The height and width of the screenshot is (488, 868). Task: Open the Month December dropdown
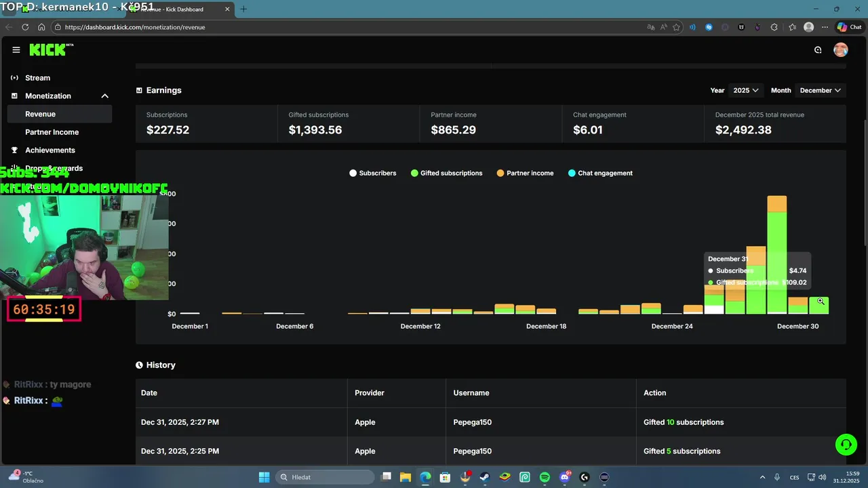[820, 90]
